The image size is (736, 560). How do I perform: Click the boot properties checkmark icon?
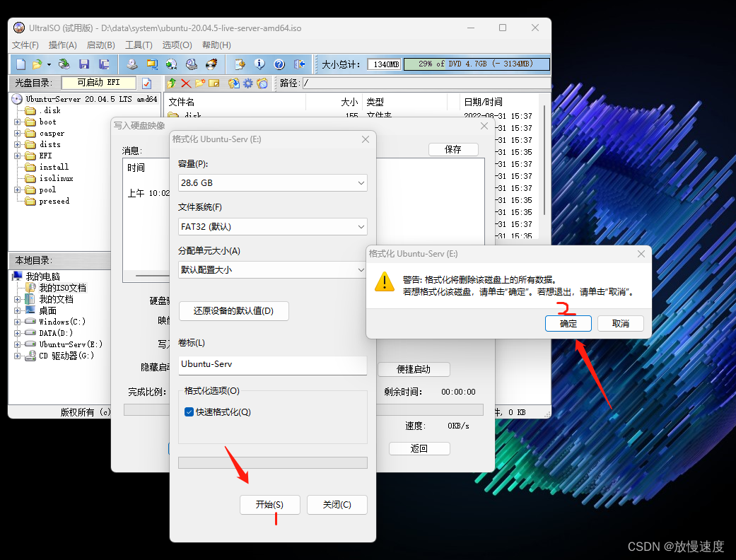coord(146,83)
